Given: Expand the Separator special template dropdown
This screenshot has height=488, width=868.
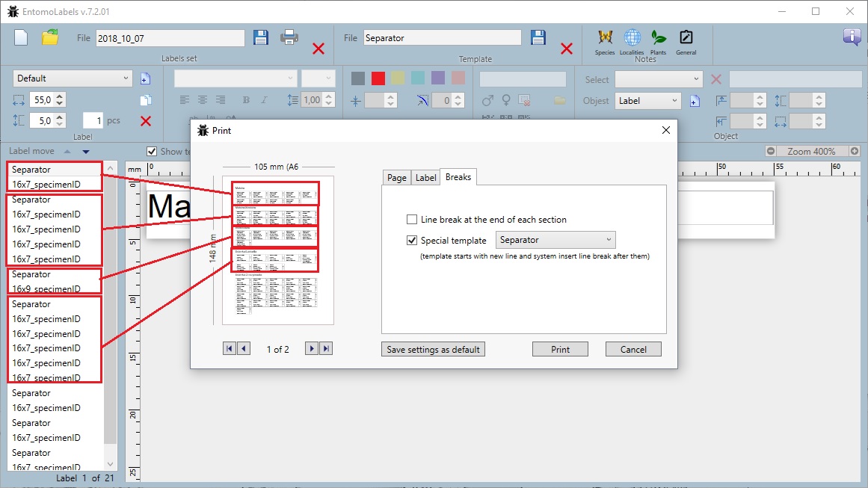Looking at the screenshot, I should click(x=555, y=240).
